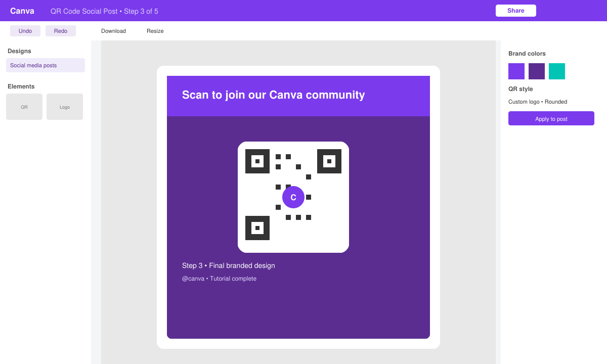Select the Logo element thumbnail
The image size is (607, 364).
pos(65,107)
